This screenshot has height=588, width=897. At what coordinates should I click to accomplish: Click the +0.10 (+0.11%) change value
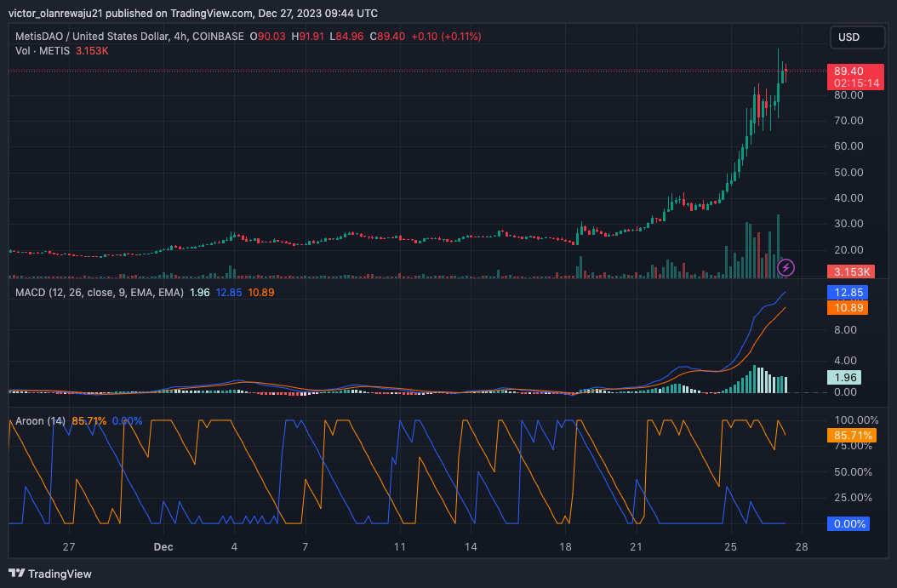[x=446, y=36]
